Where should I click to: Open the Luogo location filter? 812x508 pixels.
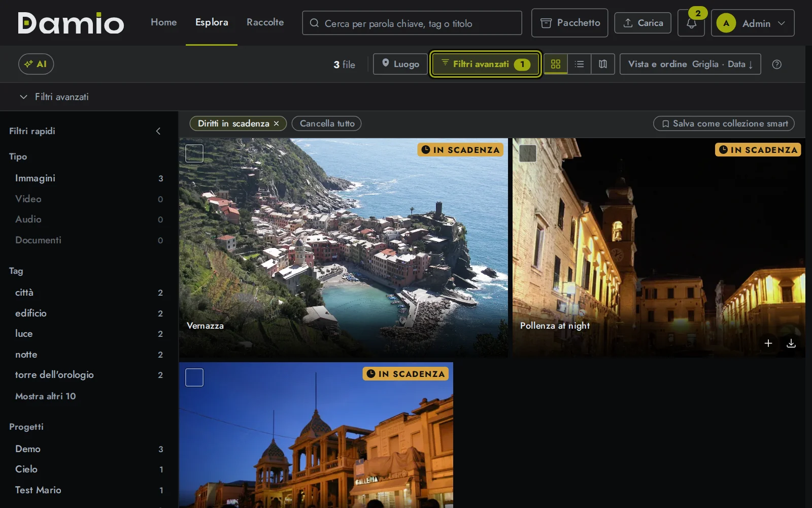tap(400, 64)
